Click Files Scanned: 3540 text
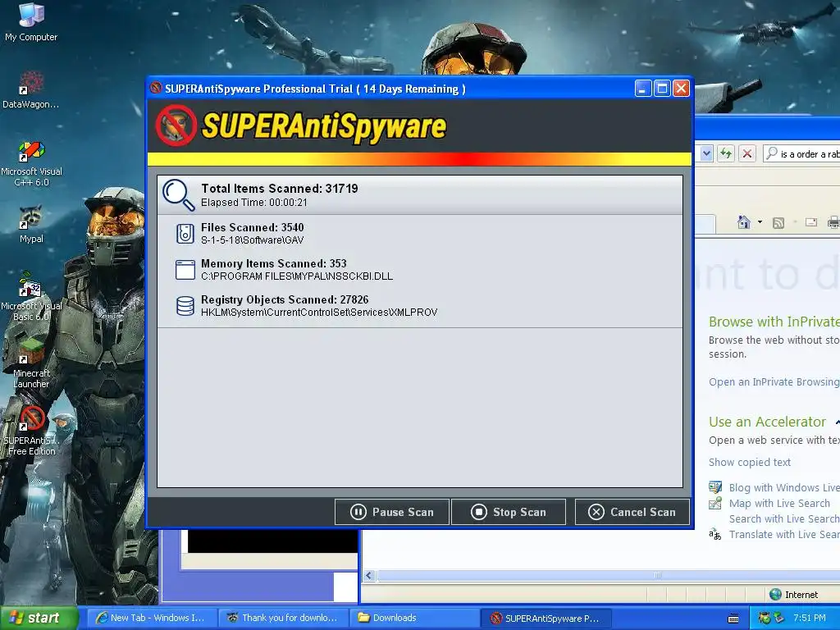 click(253, 227)
